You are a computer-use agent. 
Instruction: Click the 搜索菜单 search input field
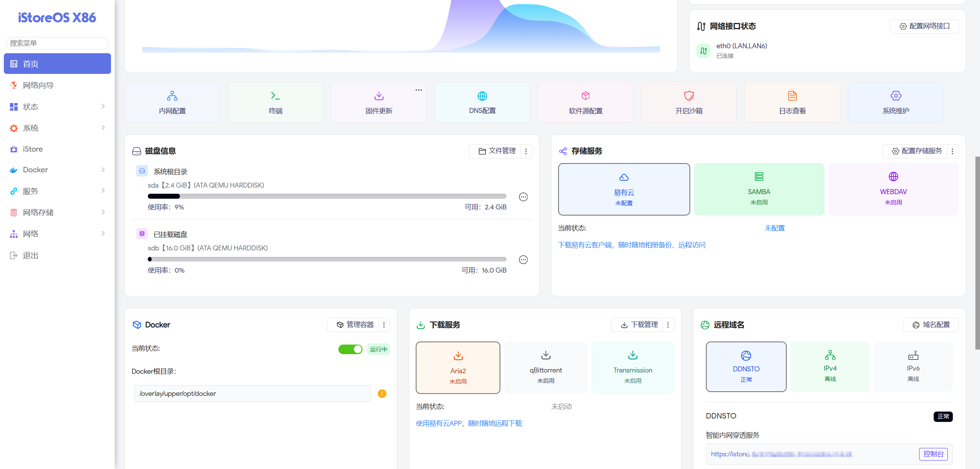57,43
